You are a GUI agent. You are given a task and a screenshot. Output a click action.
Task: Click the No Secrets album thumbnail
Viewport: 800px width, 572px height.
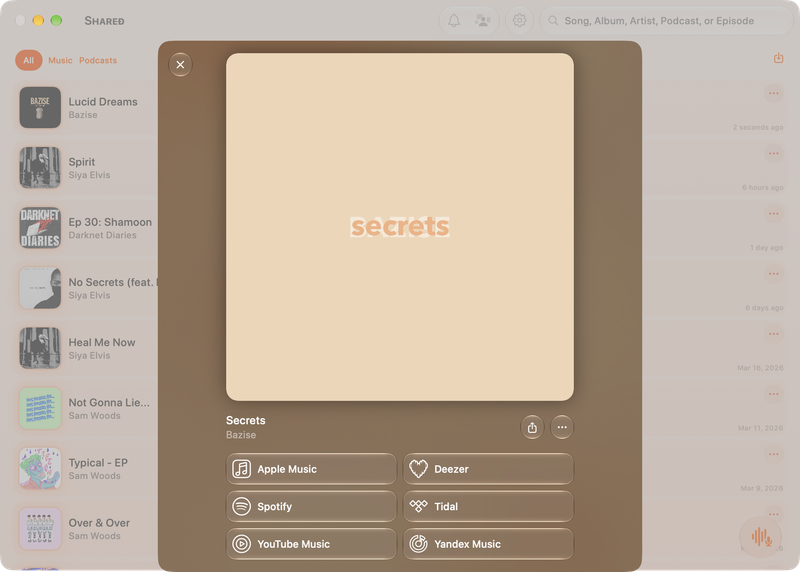pyautogui.click(x=40, y=288)
